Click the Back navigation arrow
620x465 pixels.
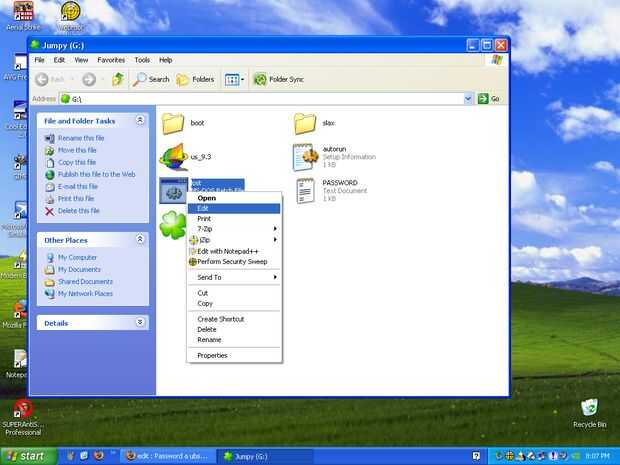(42, 79)
